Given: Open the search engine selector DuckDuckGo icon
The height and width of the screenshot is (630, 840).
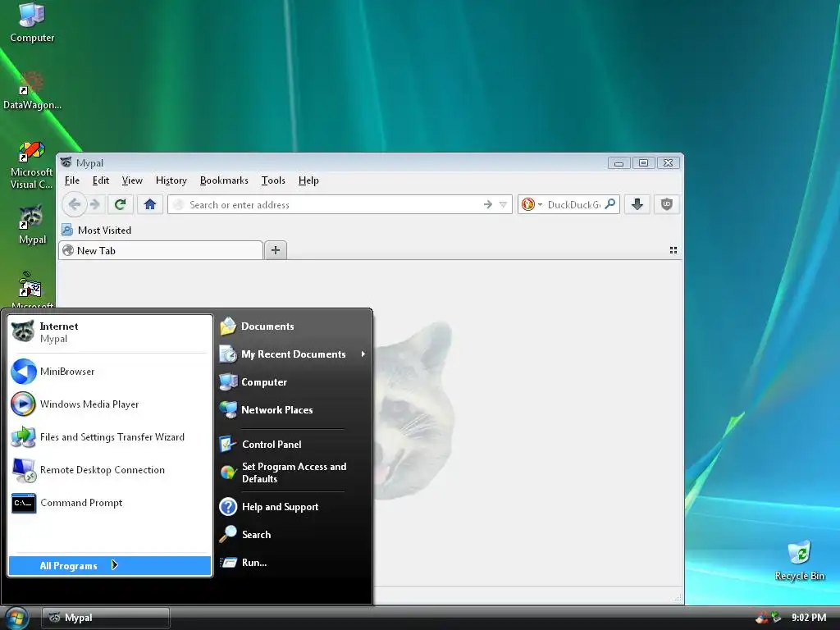Looking at the screenshot, I should [532, 204].
